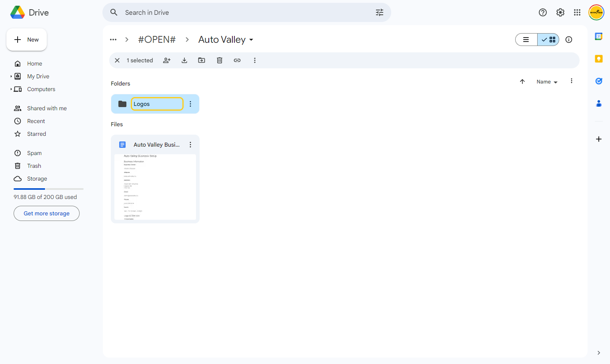Open more options for the Logos folder
This screenshot has width=610, height=364.
[x=190, y=104]
